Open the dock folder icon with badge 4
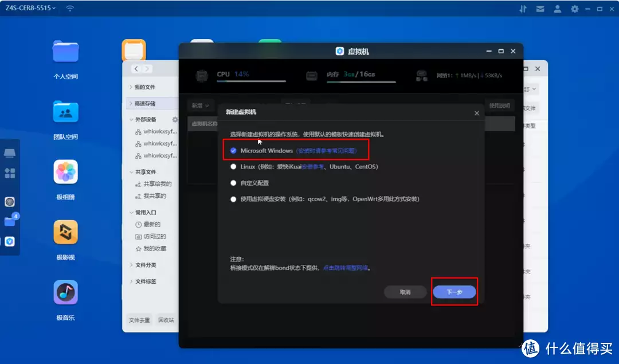The image size is (619, 364). pos(10,221)
